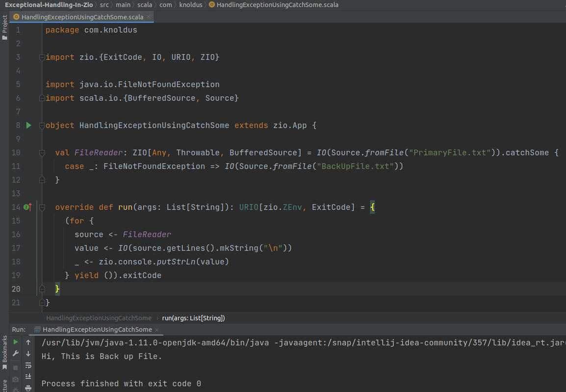Viewport: 566px width, 392px height.
Task: Click the down arrow in Run panel
Action: point(28,353)
